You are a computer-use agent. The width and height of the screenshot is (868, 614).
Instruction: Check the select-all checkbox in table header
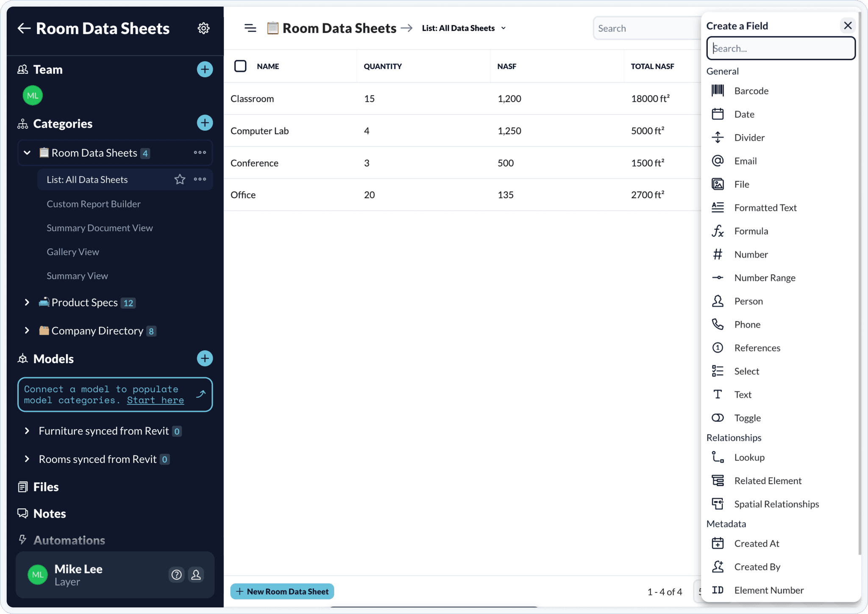[x=240, y=66]
